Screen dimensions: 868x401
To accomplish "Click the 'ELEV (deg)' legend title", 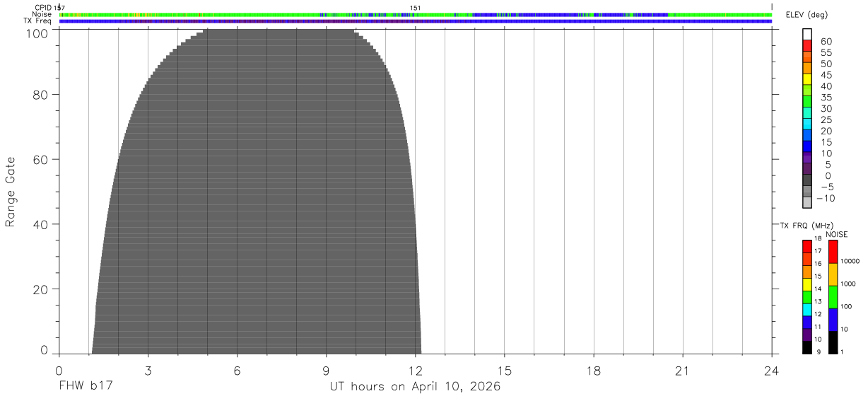I will [807, 15].
